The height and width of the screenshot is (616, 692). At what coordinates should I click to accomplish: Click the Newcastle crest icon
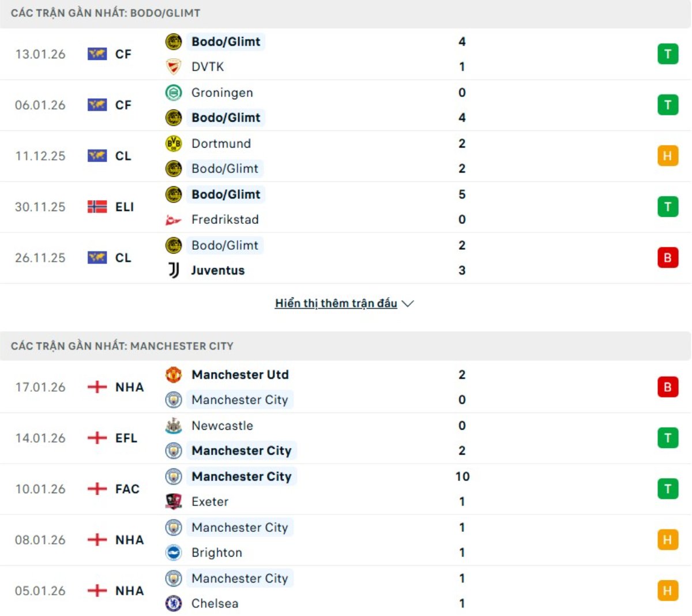point(174,426)
